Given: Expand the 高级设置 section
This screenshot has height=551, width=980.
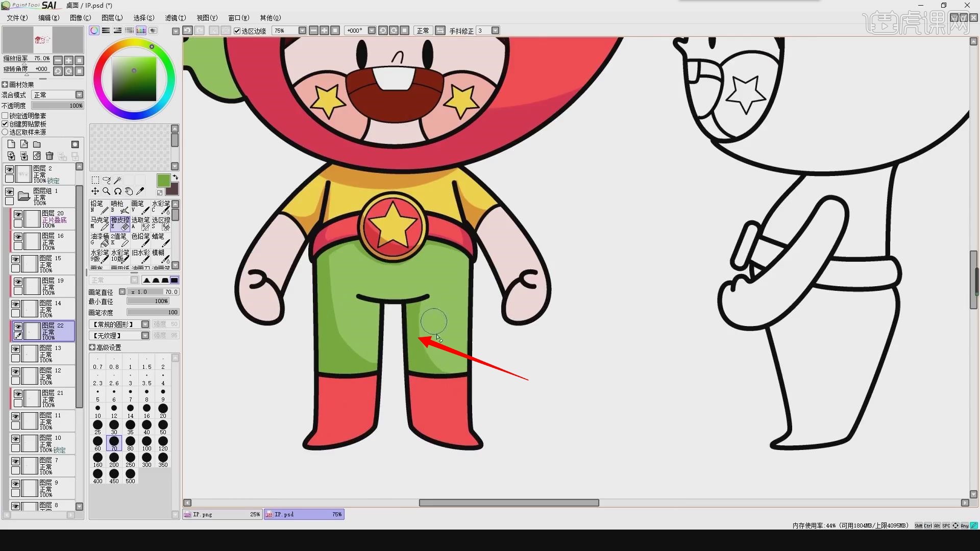Looking at the screenshot, I should [x=92, y=347].
